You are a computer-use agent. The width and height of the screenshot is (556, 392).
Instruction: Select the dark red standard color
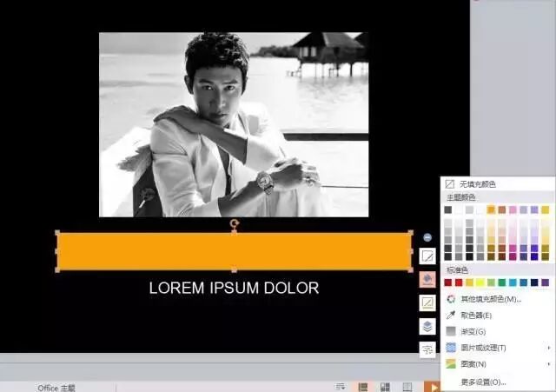pos(448,282)
